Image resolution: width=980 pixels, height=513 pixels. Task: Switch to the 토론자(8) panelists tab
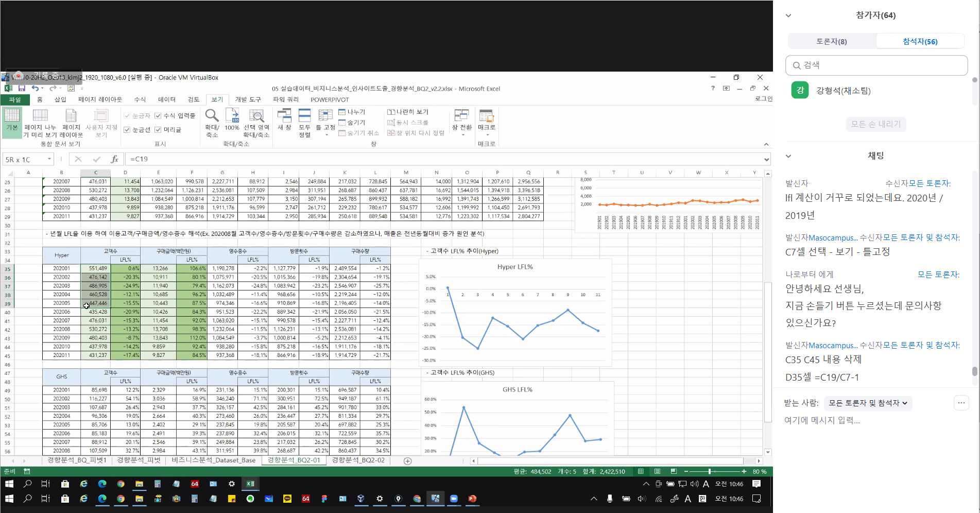tap(831, 41)
